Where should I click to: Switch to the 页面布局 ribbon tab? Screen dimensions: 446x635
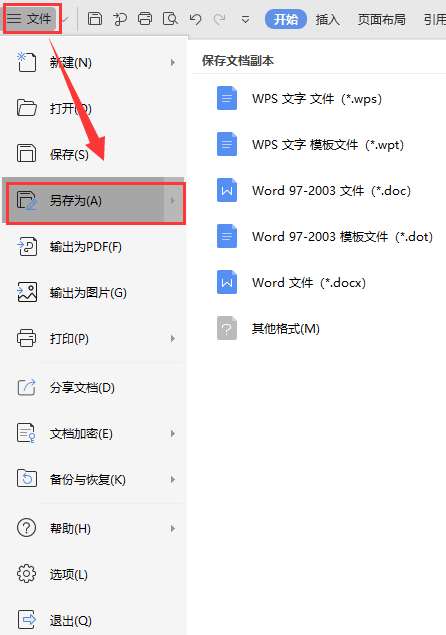pos(381,19)
